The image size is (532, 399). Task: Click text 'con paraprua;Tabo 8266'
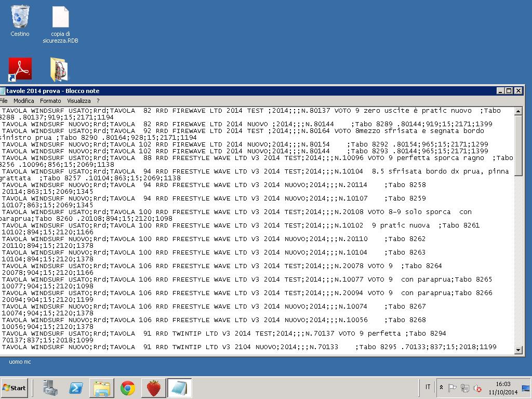446,293
